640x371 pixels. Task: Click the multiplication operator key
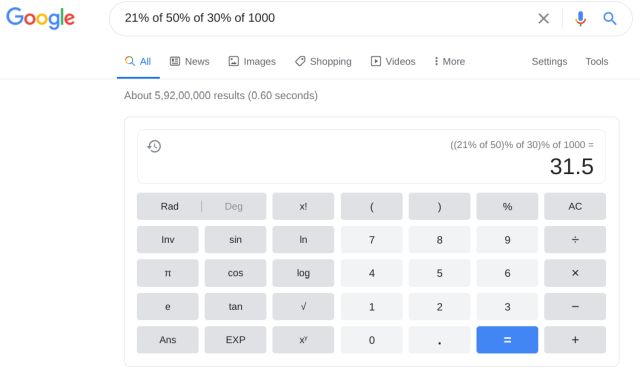pyautogui.click(x=575, y=273)
